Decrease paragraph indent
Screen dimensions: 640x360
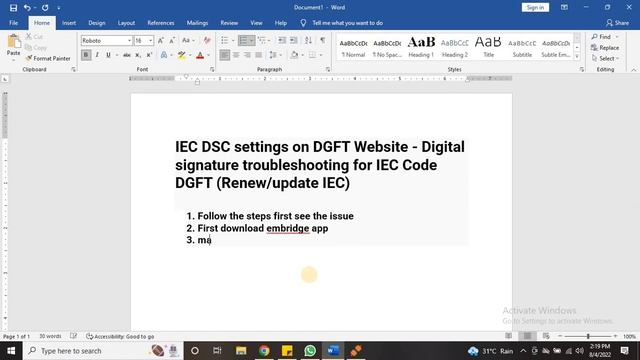(x=282, y=40)
